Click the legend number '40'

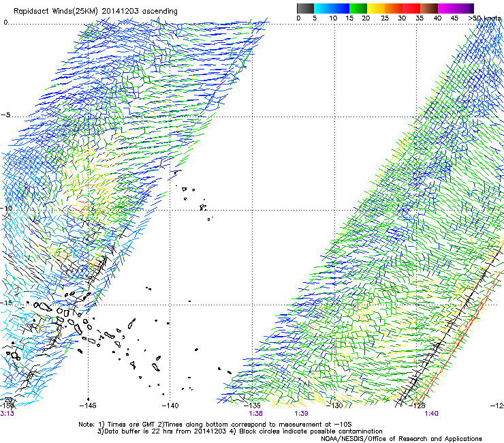pos(437,18)
